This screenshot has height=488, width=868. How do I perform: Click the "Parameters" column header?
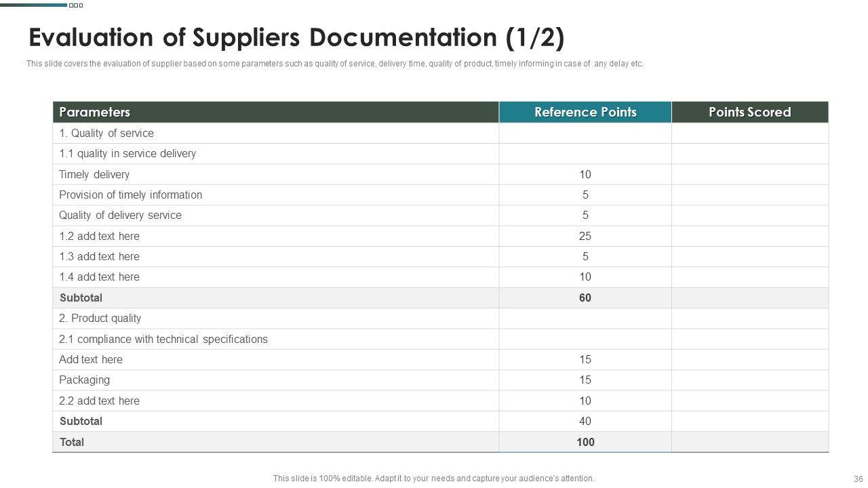coord(276,112)
